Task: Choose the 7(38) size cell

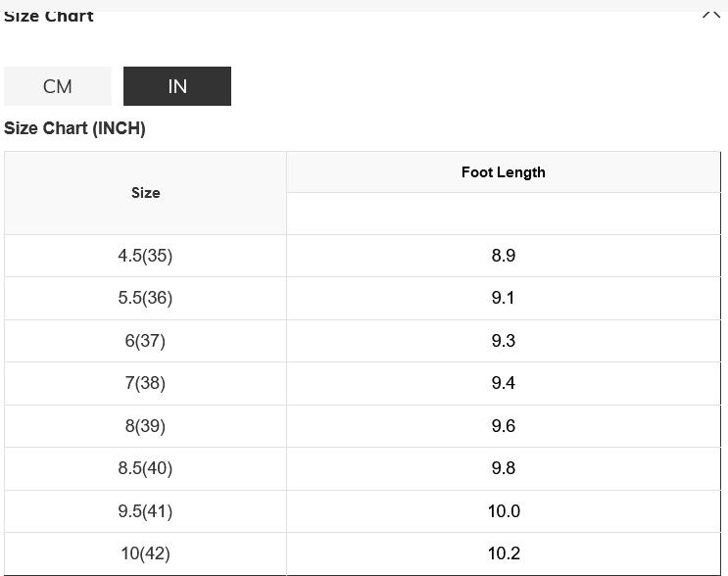Action: pyautogui.click(x=145, y=383)
